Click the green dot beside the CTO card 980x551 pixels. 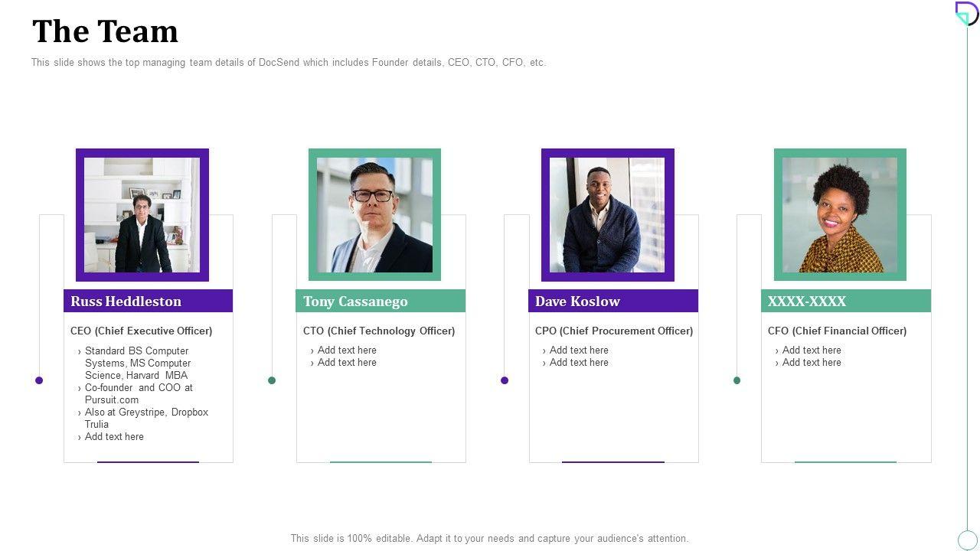pos(272,380)
